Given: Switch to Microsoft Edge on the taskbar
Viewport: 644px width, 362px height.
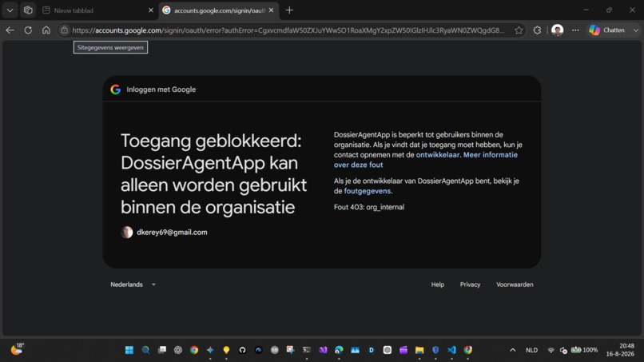Looking at the screenshot, I should coord(339,350).
